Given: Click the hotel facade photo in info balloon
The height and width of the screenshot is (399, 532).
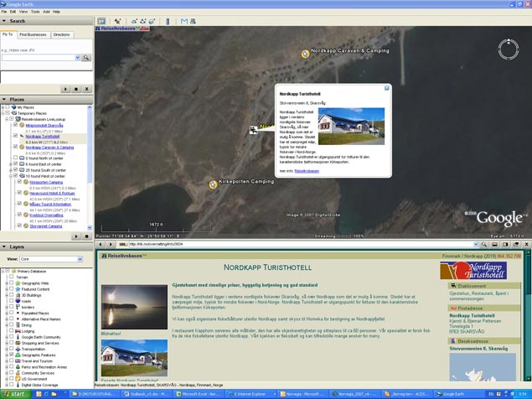Looking at the screenshot, I should [351, 127].
